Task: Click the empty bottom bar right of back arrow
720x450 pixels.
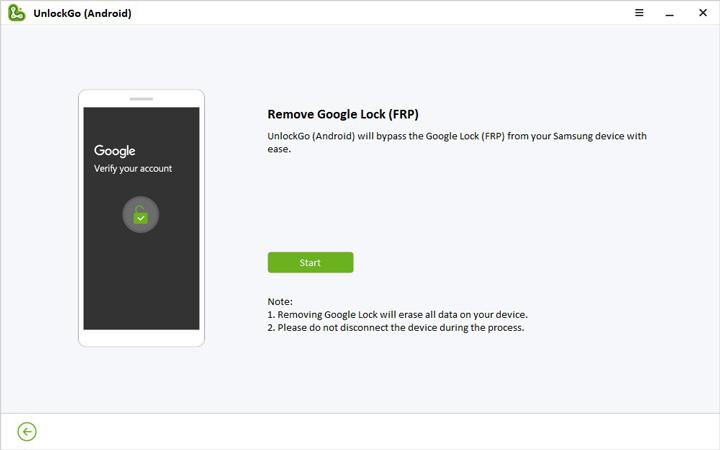Action: pos(380,431)
